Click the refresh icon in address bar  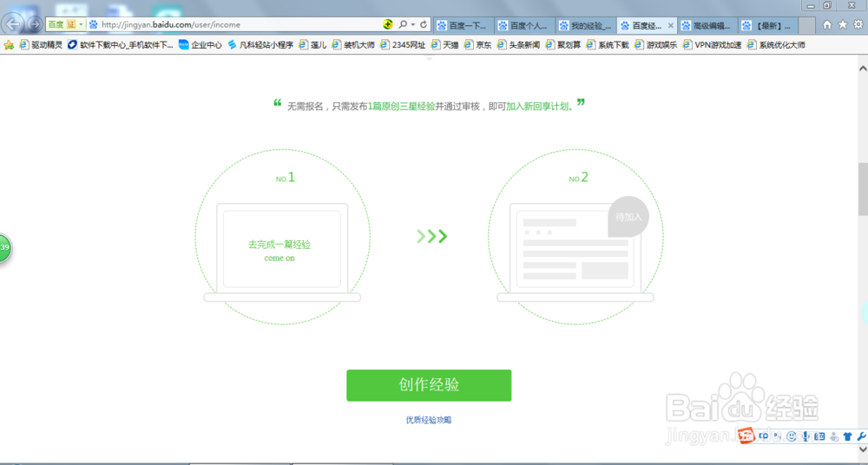424,24
